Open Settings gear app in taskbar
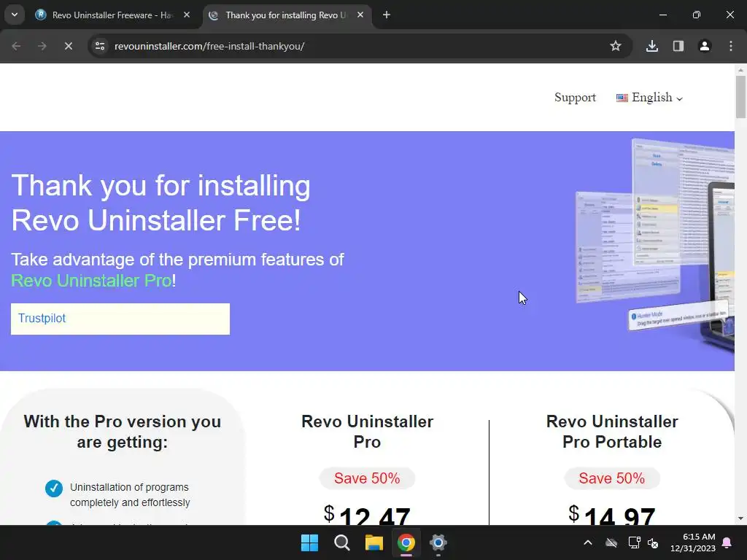 (438, 542)
